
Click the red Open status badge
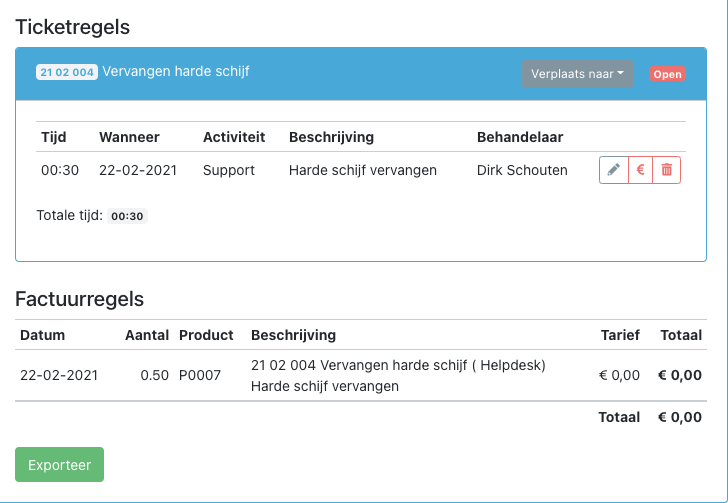[x=667, y=74]
